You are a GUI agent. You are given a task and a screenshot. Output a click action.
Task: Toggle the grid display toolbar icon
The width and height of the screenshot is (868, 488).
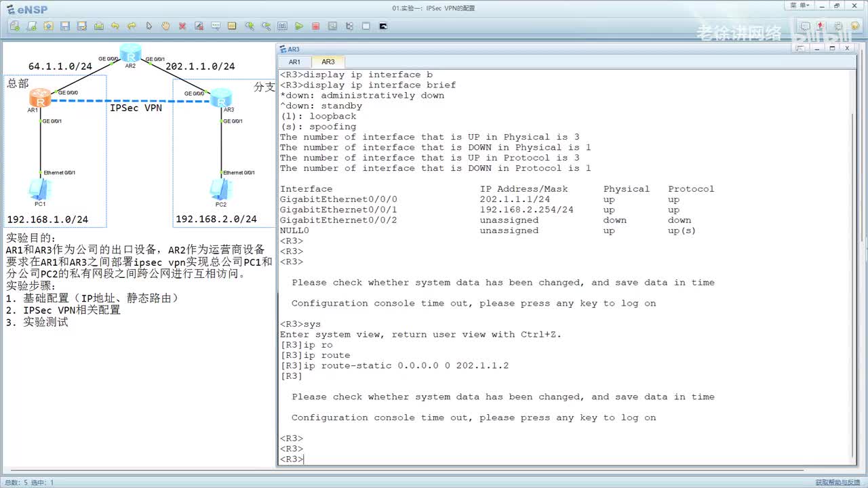366,26
